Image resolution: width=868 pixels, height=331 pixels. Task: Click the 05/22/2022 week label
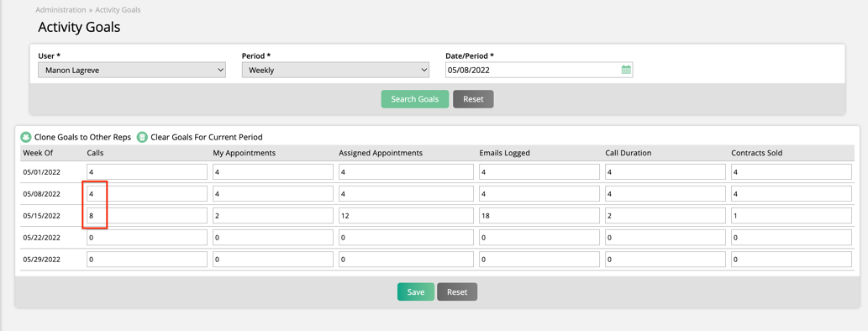(x=41, y=238)
